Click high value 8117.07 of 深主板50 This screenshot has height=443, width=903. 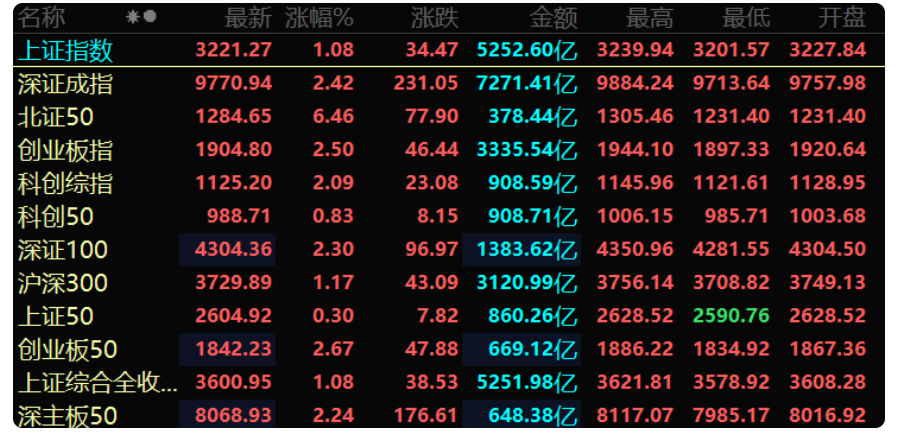tap(635, 415)
